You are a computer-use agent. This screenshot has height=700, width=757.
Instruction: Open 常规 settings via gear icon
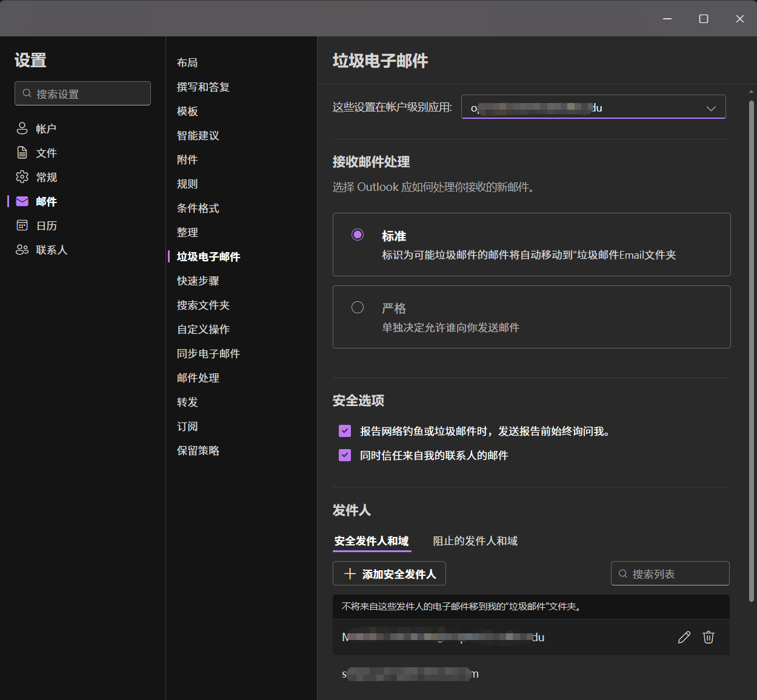(x=22, y=177)
